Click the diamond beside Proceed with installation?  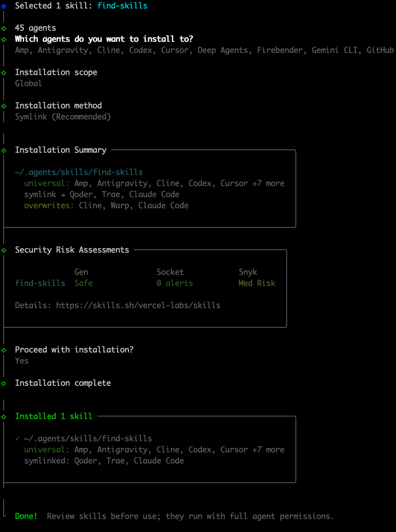coord(4,350)
